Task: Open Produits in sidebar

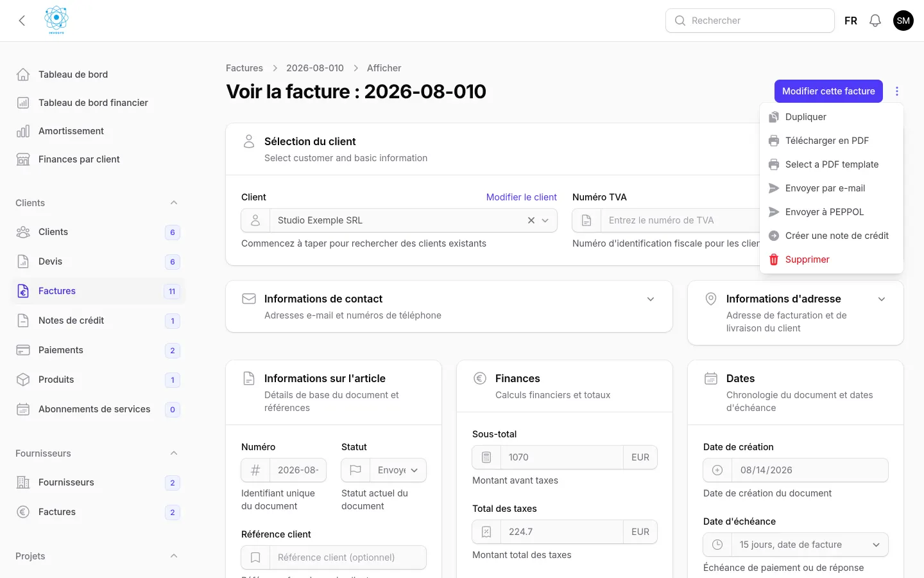Action: [x=98, y=380]
